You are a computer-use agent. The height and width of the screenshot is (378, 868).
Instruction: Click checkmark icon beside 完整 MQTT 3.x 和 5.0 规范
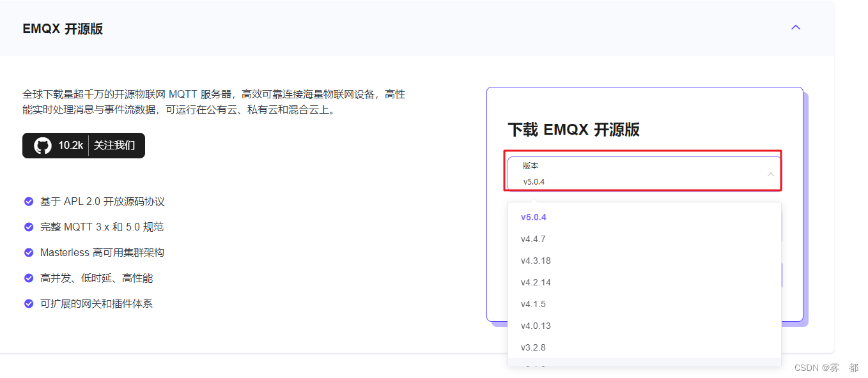28,227
